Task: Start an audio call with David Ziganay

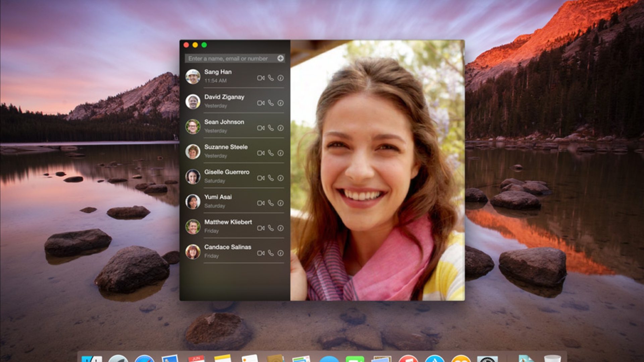Action: pyautogui.click(x=271, y=103)
